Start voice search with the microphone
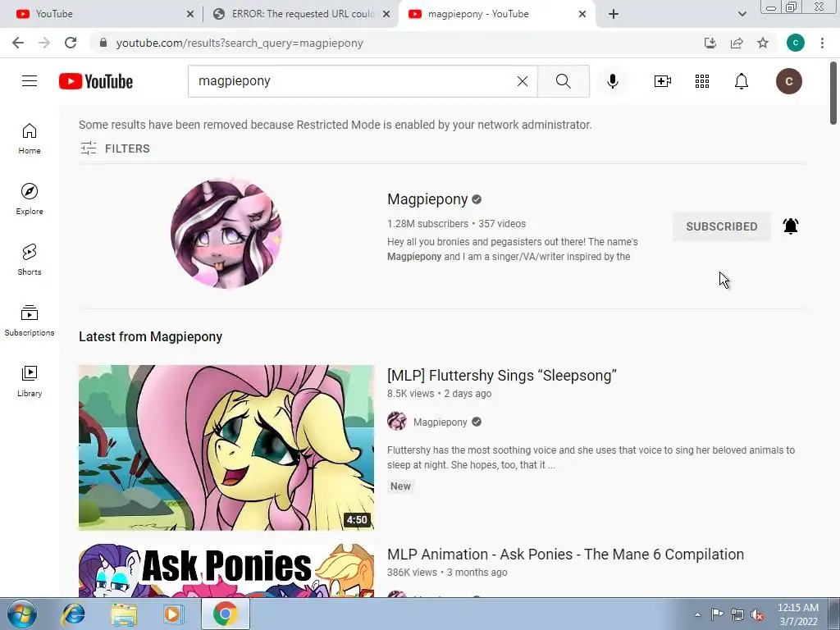This screenshot has height=630, width=840. coord(613,81)
